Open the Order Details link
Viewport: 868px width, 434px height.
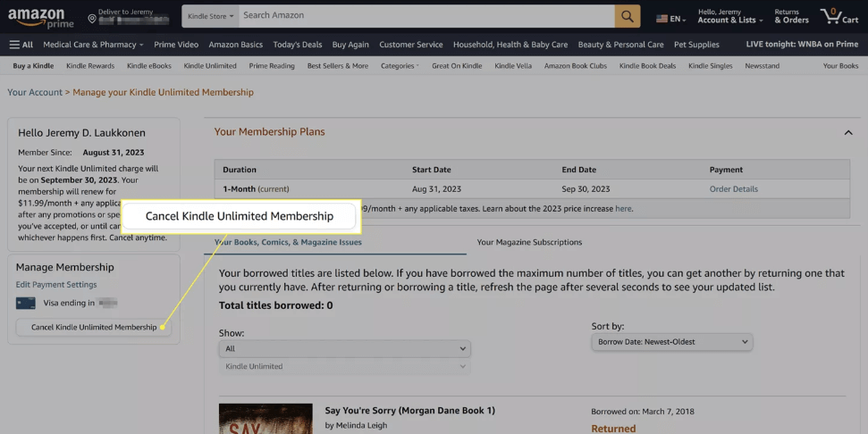(x=733, y=189)
